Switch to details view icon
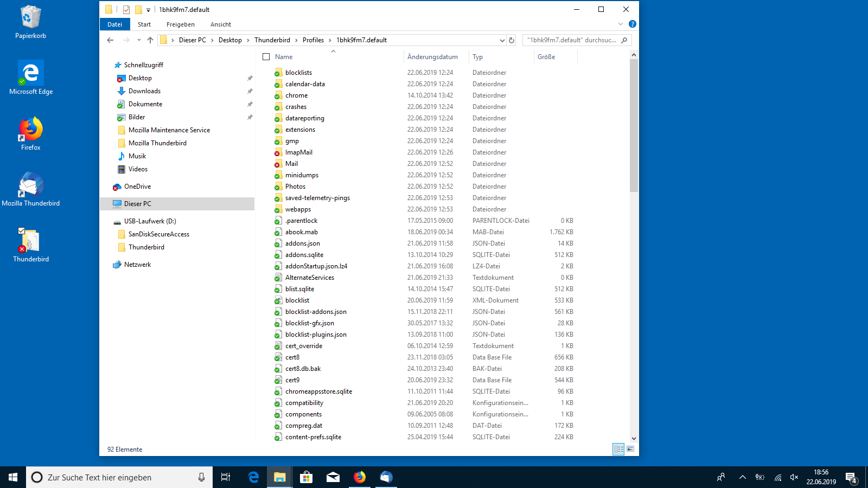Screen dimensions: 868x488 coord(618,449)
